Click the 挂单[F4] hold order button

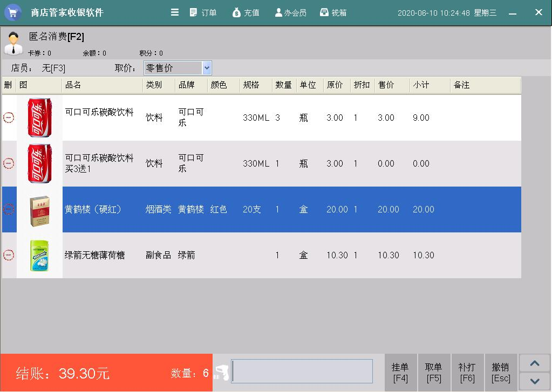pyautogui.click(x=401, y=371)
